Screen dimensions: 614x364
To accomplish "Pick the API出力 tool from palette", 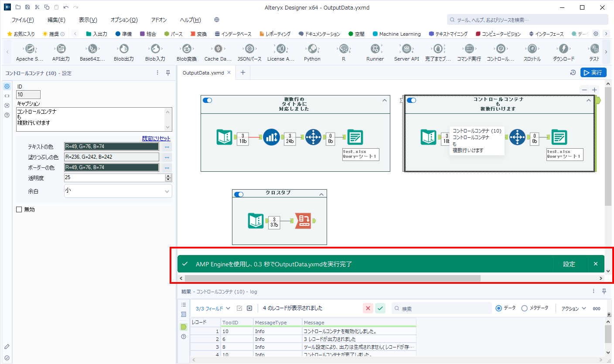I will [x=61, y=49].
